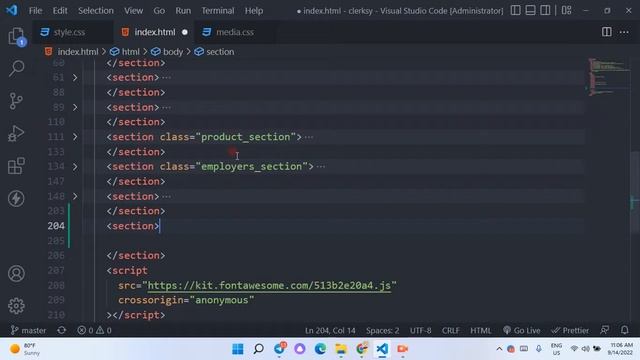Expand folded employers_section at line 134
The image size is (640, 360).
pos(75,167)
